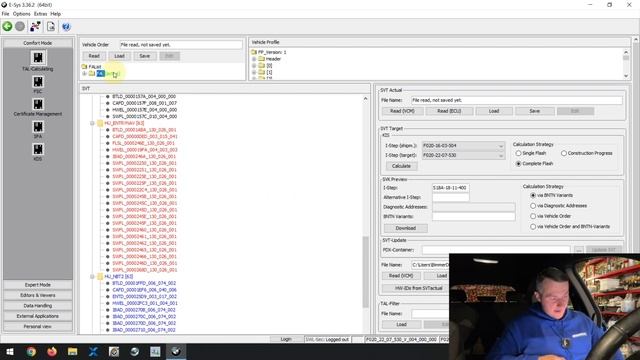The height and width of the screenshot is (360, 640).
Task: Expand the Header node in Vehicle Profile
Action: click(x=254, y=59)
